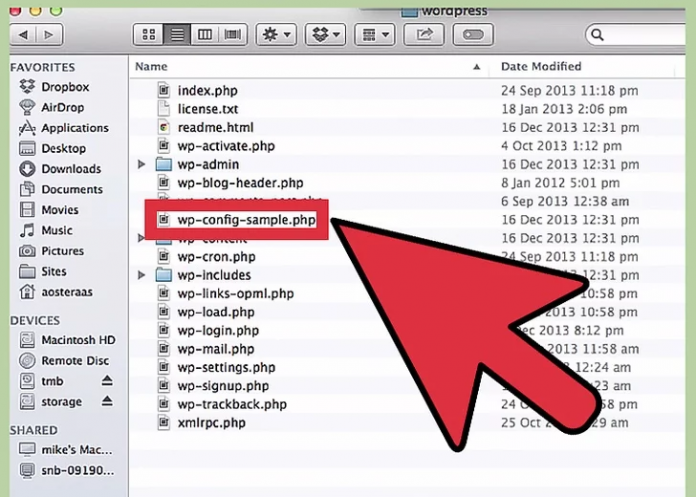The image size is (696, 497).
Task: Switch to column view in toolbar
Action: 205,34
